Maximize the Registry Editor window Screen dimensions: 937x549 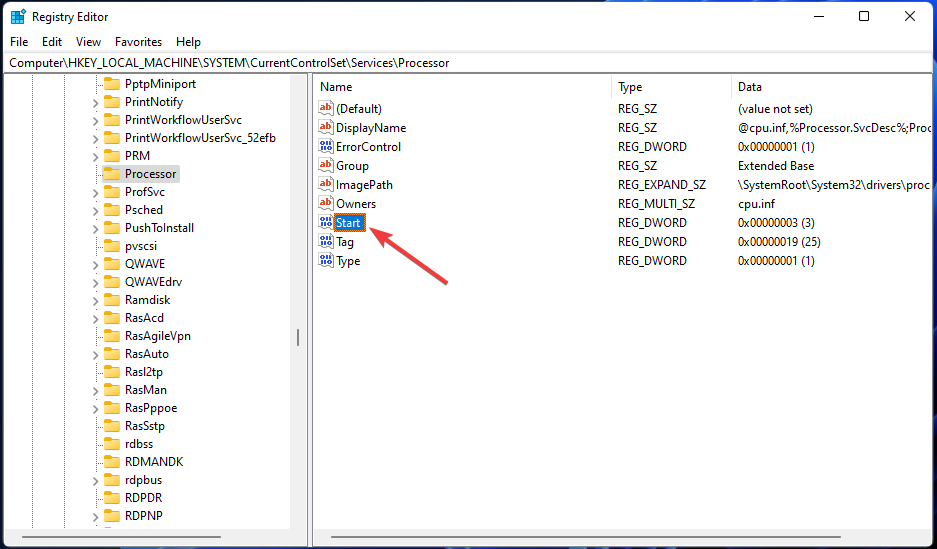[x=864, y=17]
